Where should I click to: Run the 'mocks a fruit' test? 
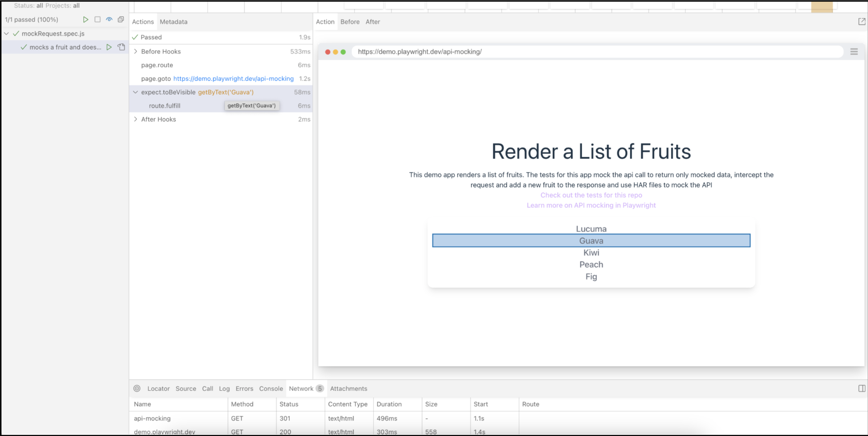coord(109,47)
